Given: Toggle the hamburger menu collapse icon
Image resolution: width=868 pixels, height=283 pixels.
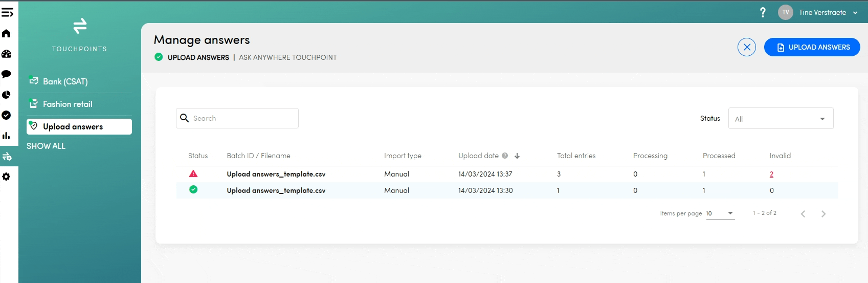Looking at the screenshot, I should [7, 12].
